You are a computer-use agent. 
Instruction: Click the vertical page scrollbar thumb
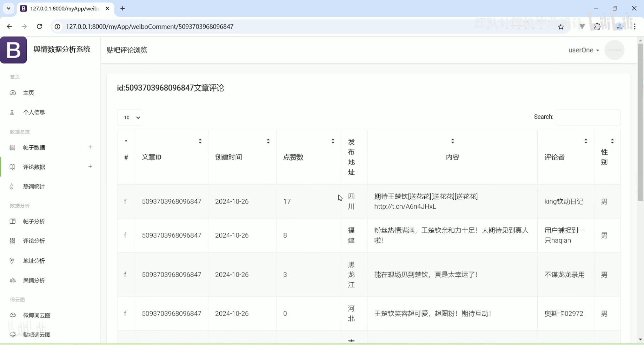click(x=640, y=121)
